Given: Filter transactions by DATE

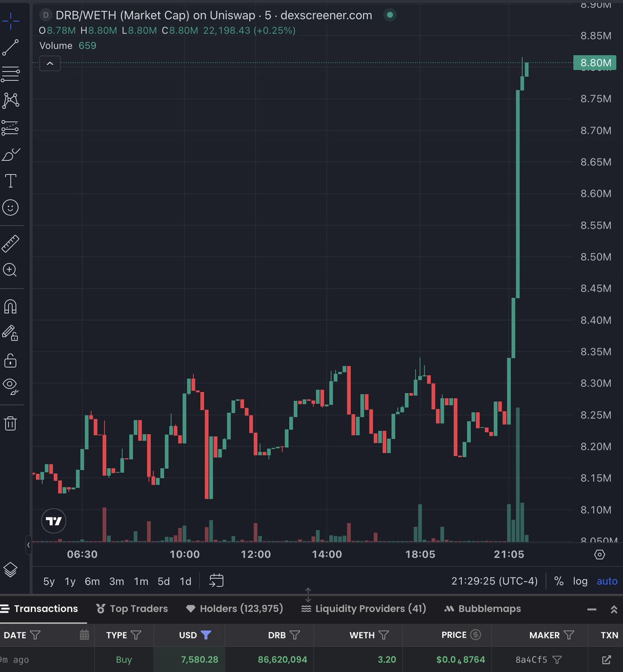Looking at the screenshot, I should [x=35, y=635].
